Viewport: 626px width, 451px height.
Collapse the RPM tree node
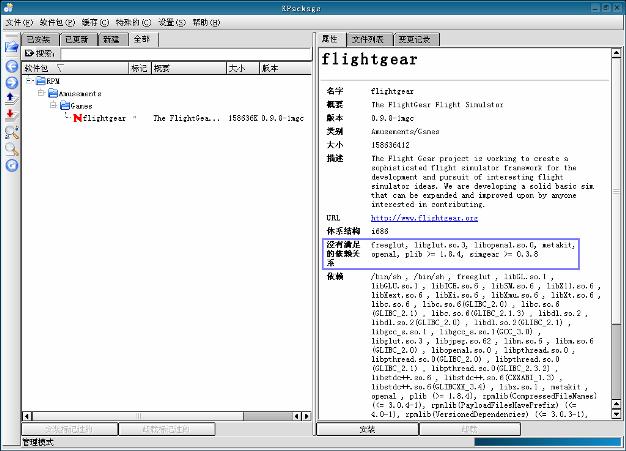[29, 81]
